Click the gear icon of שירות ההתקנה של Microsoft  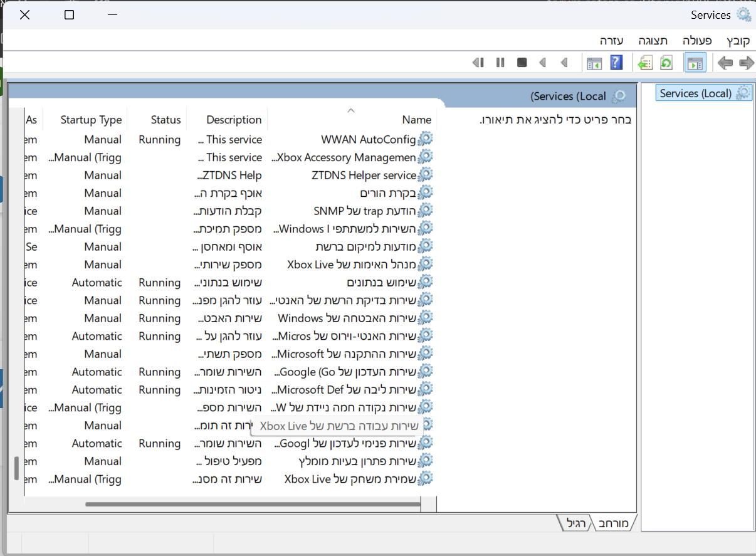(426, 354)
